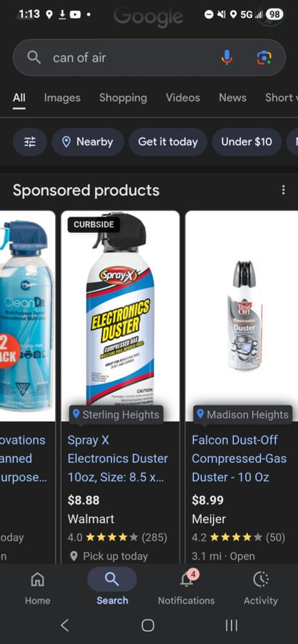Tap the magnifier icon in search bar
Viewport: 298px width, 644px height.
click(34, 57)
